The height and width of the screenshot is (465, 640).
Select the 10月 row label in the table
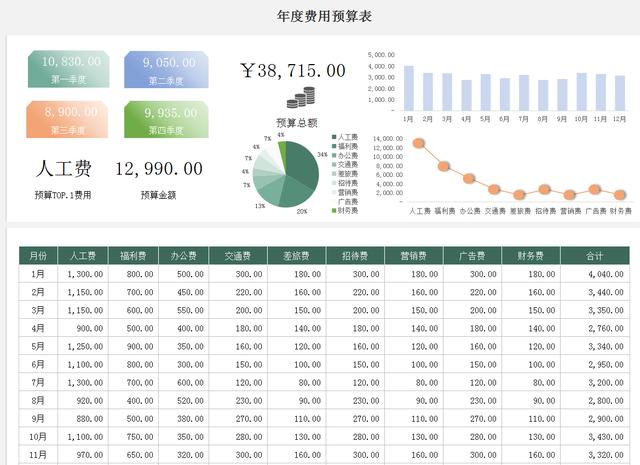pos(38,437)
